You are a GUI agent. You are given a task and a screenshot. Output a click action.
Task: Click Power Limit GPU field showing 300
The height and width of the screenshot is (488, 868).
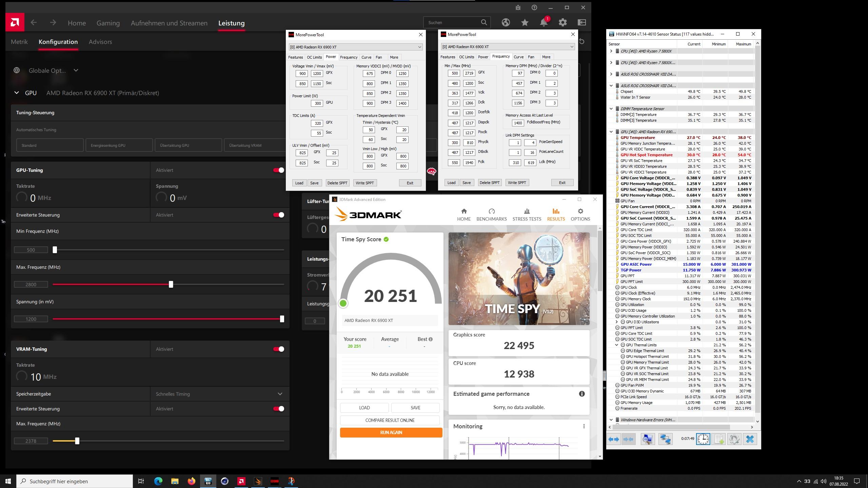(x=317, y=104)
